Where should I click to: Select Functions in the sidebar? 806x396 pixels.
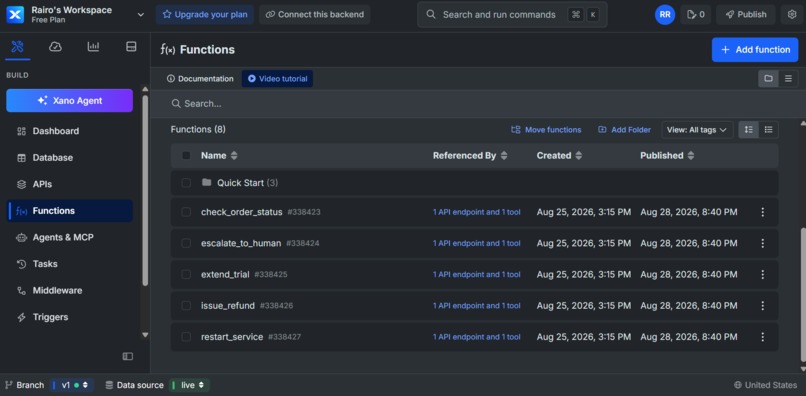point(69,211)
